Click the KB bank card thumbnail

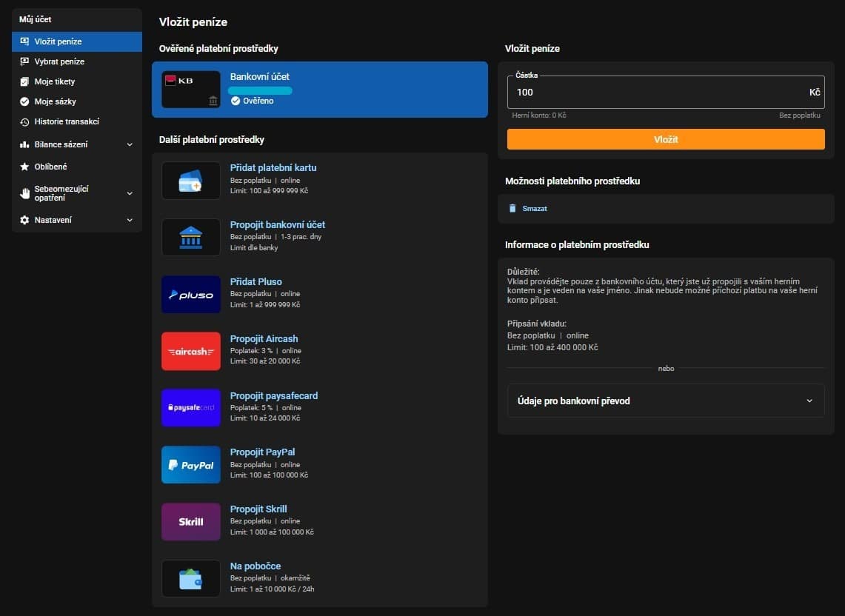click(x=191, y=90)
